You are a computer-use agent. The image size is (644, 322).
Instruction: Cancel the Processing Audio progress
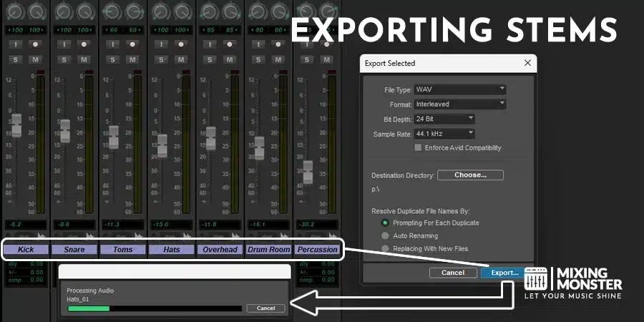tap(265, 308)
